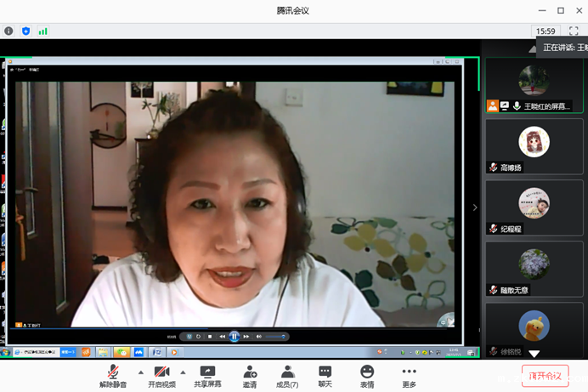Screen dimensions: 588x392
Task: Unmute microphone with 解除静音 button
Action: (x=112, y=376)
